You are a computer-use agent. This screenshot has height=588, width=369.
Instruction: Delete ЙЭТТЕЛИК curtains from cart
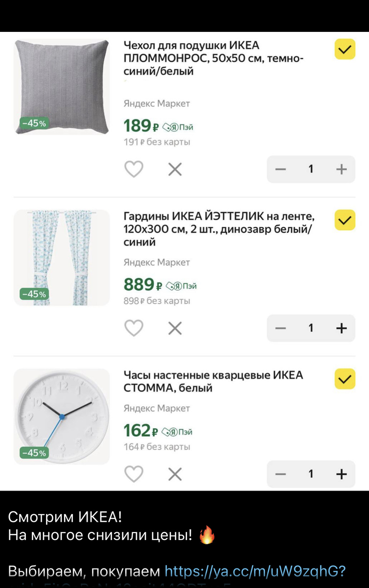[x=175, y=328]
